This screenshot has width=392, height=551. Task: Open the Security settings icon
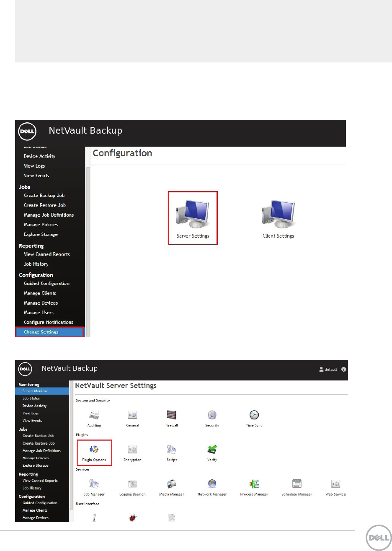[x=212, y=418]
